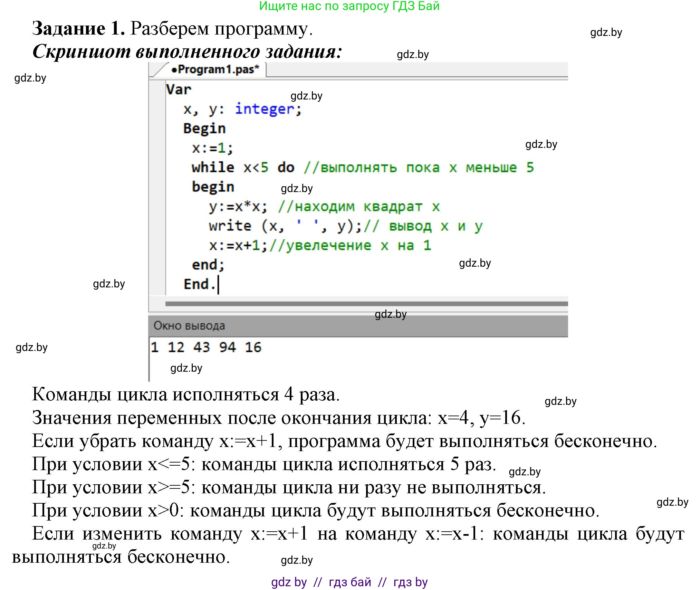Click the while x<5 do statement

click(243, 168)
